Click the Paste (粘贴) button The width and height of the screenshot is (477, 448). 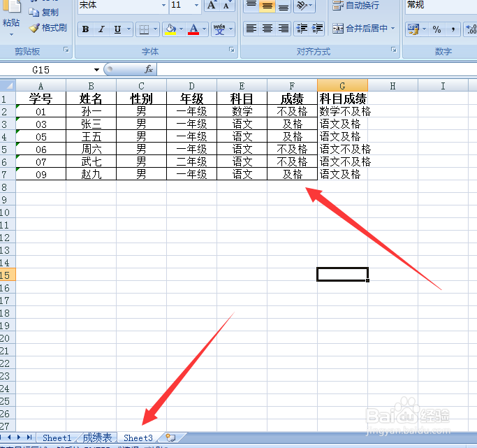pyautogui.click(x=11, y=18)
